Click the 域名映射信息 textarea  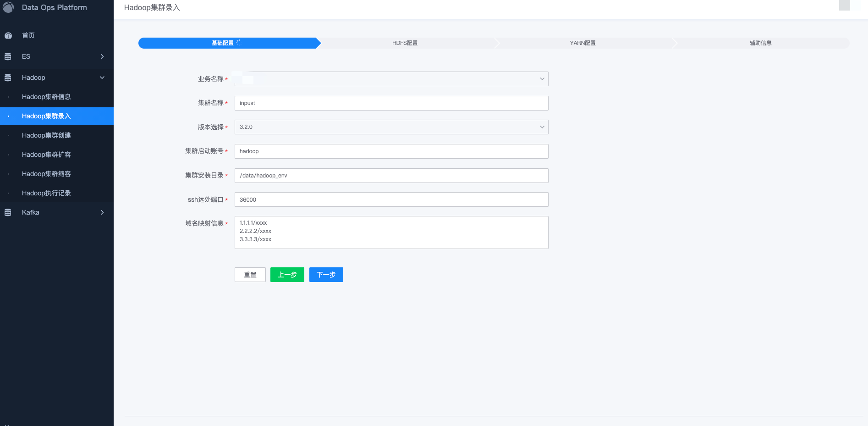(391, 232)
